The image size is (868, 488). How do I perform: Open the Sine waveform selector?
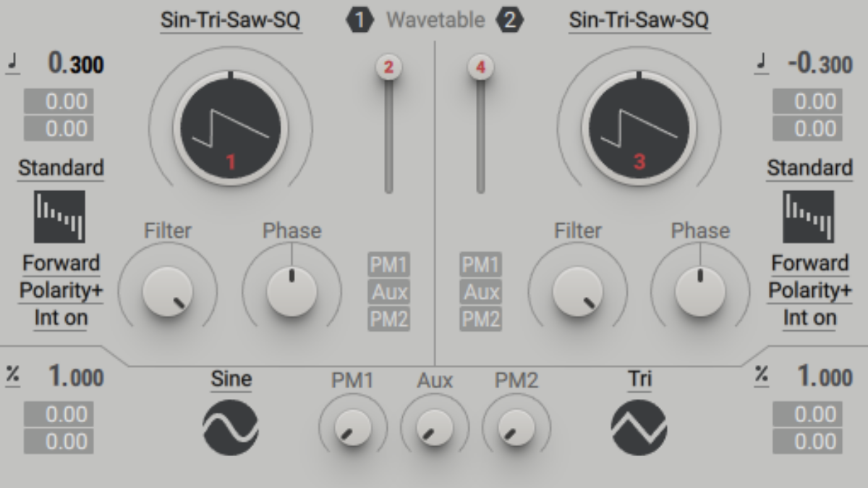pos(231,379)
